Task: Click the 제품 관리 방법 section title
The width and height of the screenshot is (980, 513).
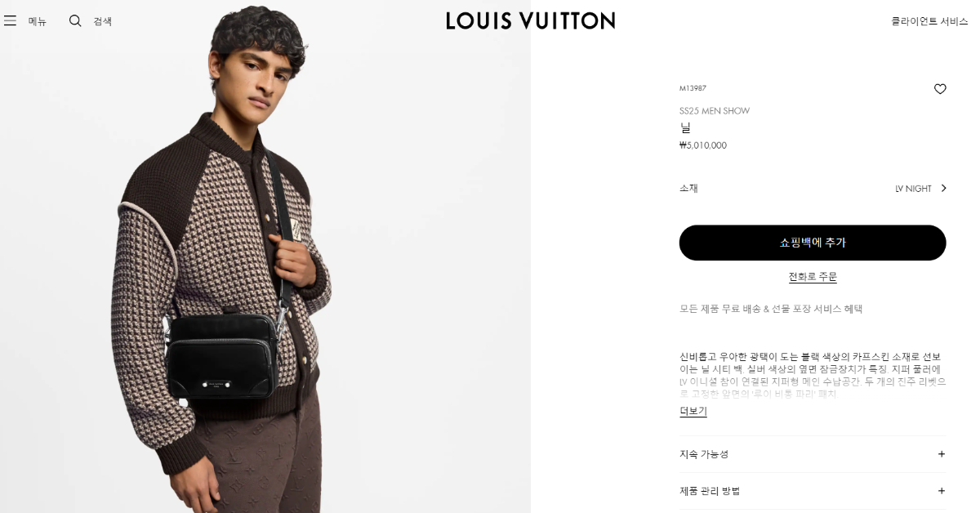Action: [x=710, y=491]
